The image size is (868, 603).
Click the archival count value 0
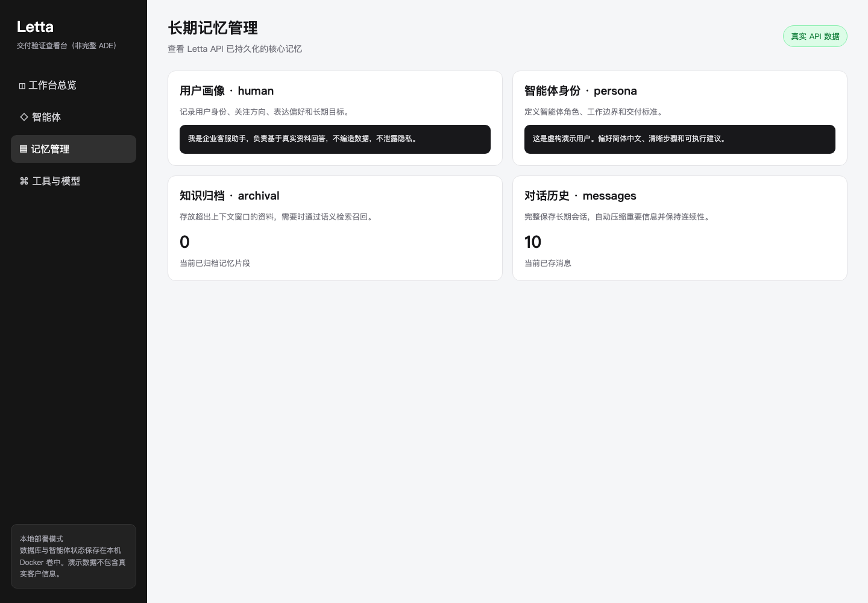(x=184, y=242)
